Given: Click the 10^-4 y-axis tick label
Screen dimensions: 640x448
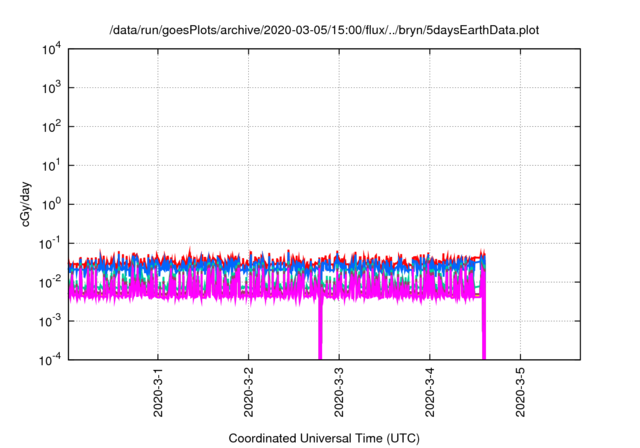Looking at the screenshot, I should coord(50,360).
